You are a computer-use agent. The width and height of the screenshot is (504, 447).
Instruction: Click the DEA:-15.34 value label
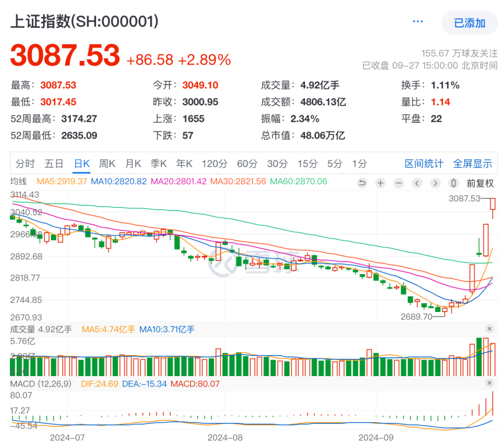tap(144, 384)
